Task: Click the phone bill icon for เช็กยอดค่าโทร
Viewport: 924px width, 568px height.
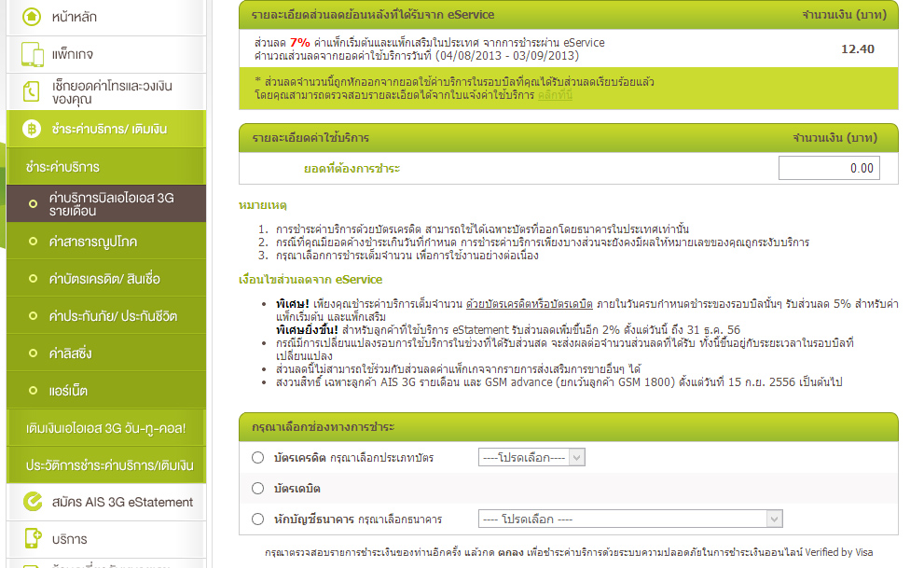Action: 31,91
